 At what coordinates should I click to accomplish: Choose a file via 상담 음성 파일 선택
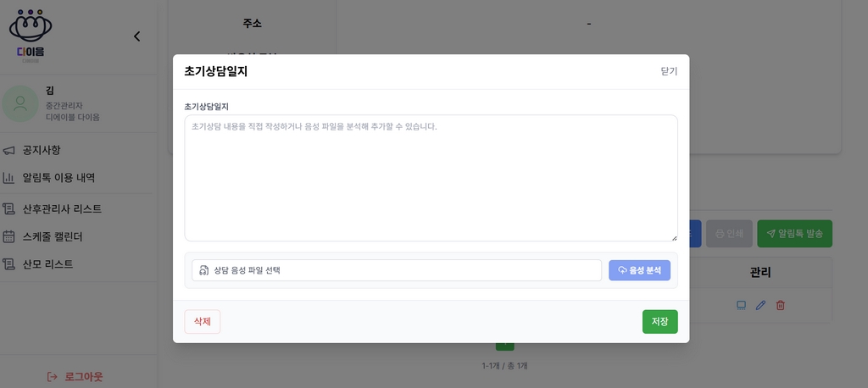click(397, 270)
